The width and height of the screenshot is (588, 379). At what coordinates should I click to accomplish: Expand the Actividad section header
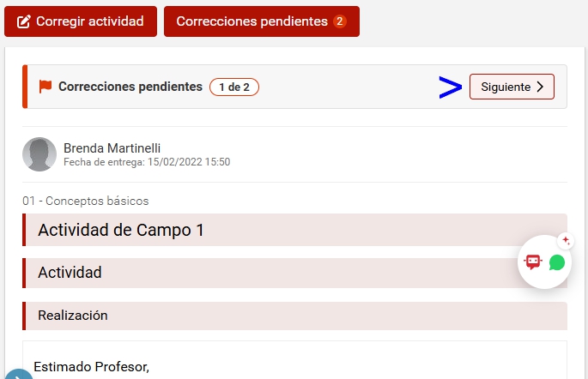(x=294, y=273)
